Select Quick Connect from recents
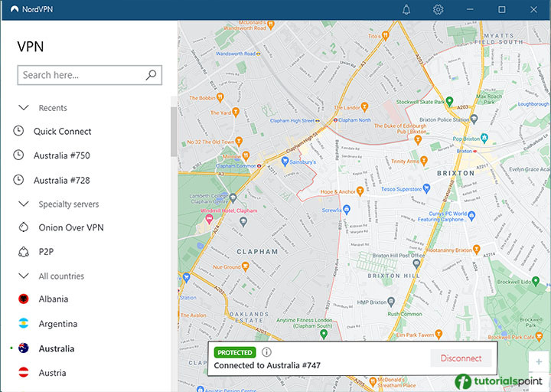551x392 pixels. (62, 131)
